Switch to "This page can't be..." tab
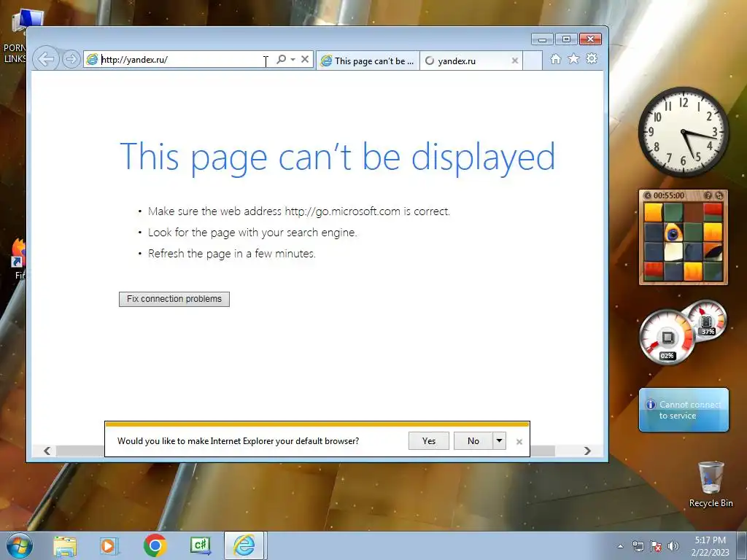Viewport: 747px width, 560px height. coord(368,61)
